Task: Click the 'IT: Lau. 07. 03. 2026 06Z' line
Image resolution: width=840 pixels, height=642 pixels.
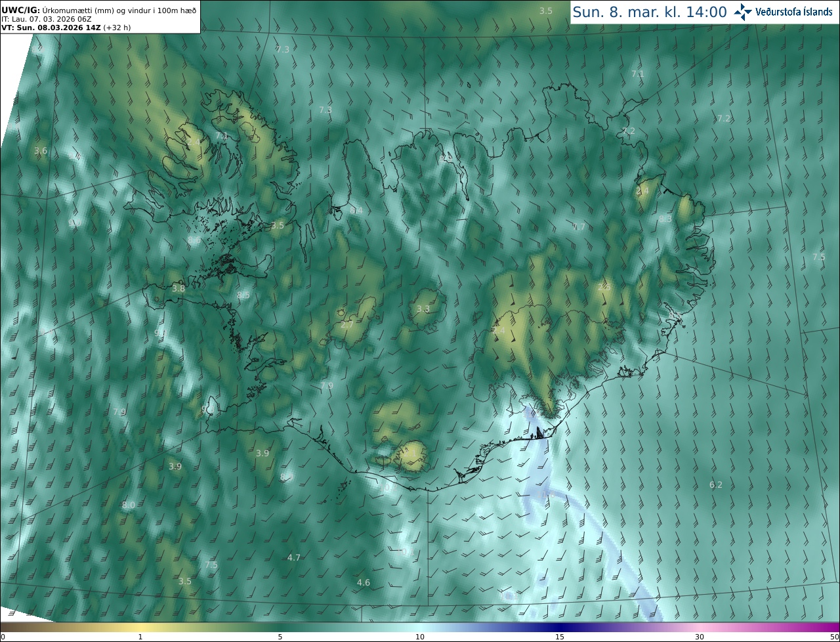Action: (x=46, y=19)
